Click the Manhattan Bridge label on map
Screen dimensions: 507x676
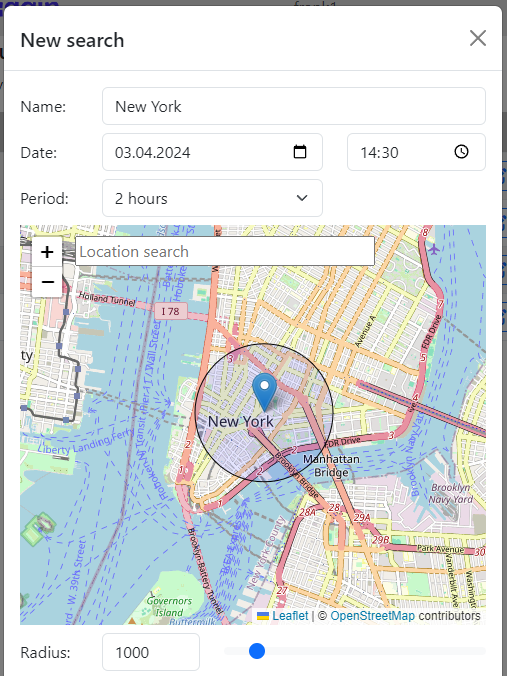[331, 466]
